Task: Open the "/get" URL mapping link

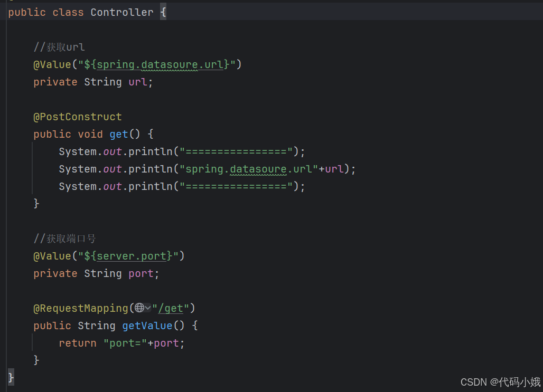Action: click(171, 308)
